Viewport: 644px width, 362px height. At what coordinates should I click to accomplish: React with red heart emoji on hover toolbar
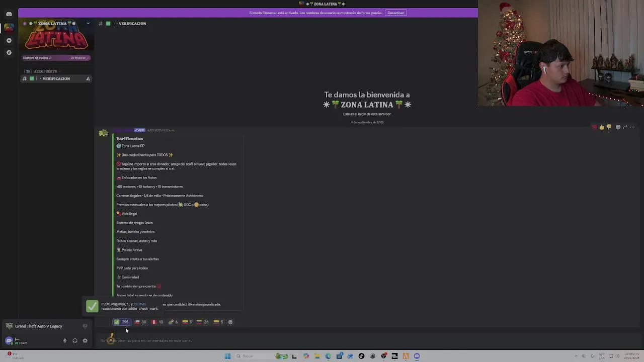coord(595,127)
